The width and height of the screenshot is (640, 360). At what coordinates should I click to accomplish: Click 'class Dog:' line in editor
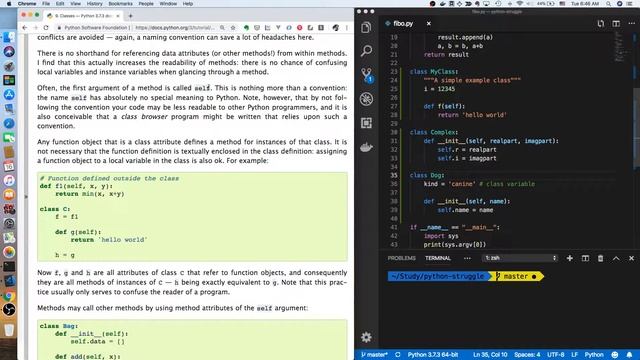tap(427, 175)
